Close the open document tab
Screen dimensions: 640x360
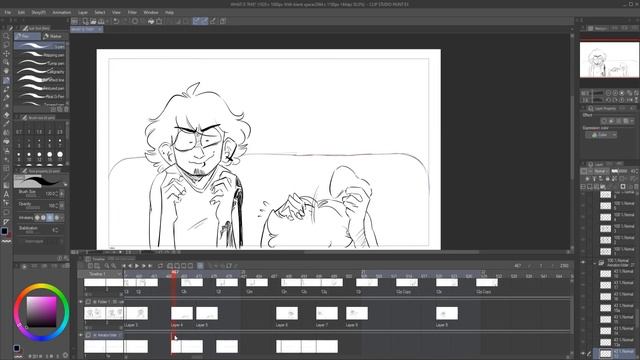click(x=100, y=29)
